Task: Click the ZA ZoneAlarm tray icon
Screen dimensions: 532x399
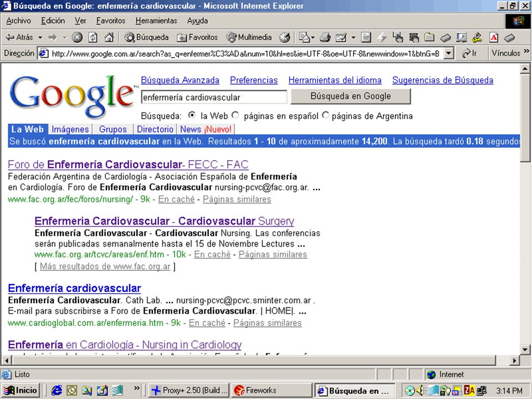Action: 469,391
